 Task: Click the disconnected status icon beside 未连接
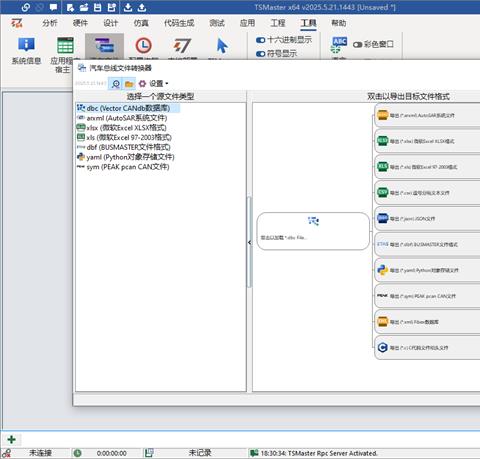[6, 453]
